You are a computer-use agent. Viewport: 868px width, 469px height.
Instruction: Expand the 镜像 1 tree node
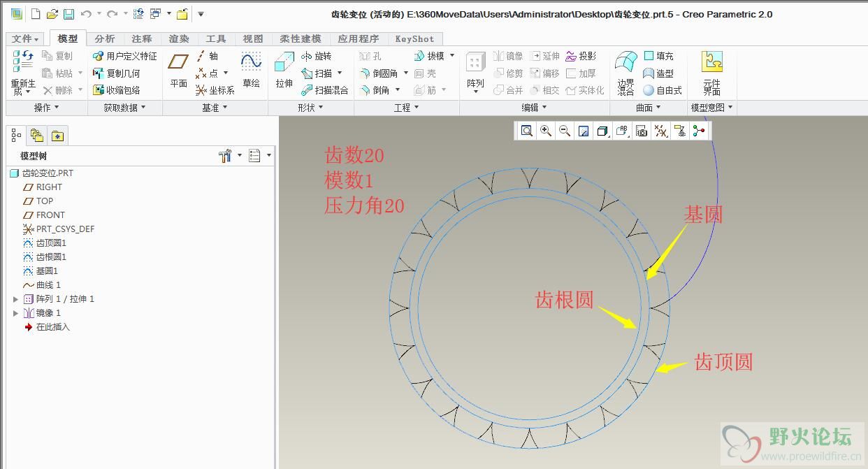(16, 313)
